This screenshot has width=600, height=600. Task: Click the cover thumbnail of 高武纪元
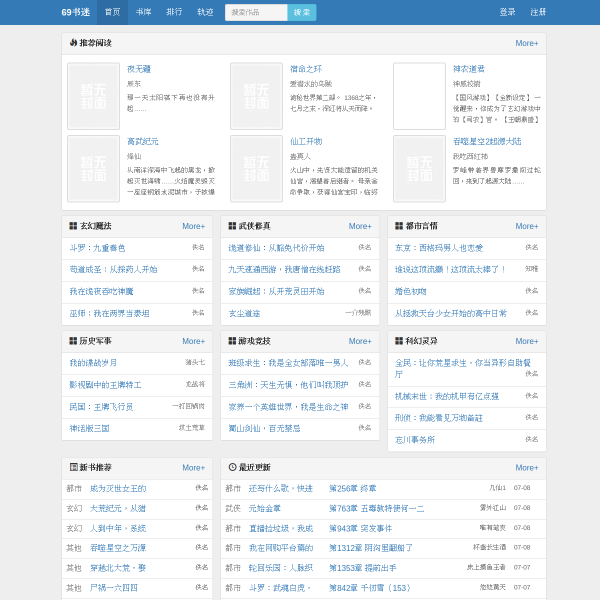tap(93, 169)
